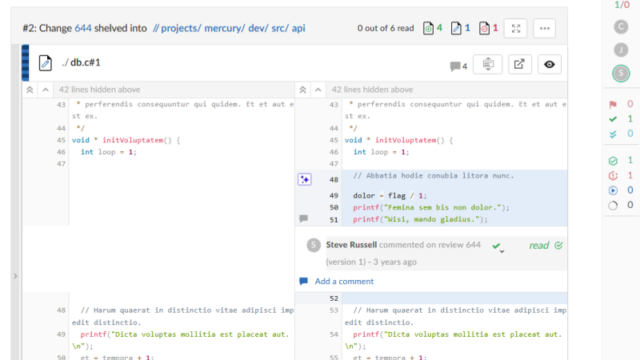640x360 pixels.
Task: Open the src/ path segment
Action: [280, 28]
